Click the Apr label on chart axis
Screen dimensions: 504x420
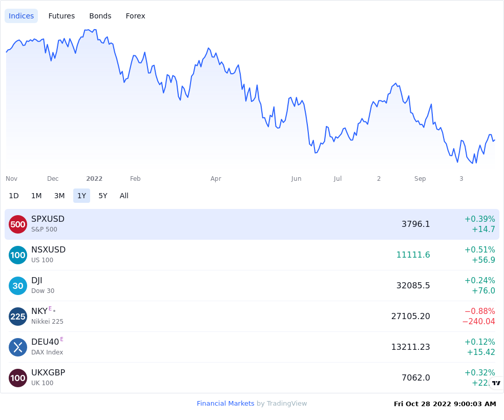pyautogui.click(x=216, y=179)
